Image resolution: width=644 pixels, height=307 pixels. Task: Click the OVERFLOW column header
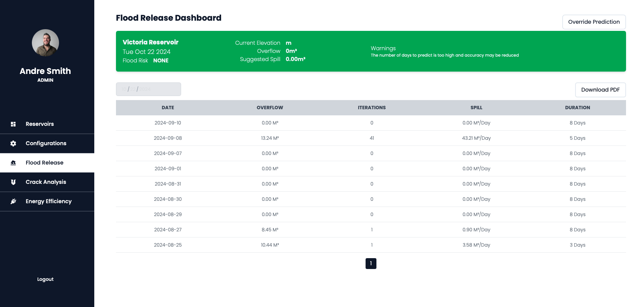coord(270,108)
